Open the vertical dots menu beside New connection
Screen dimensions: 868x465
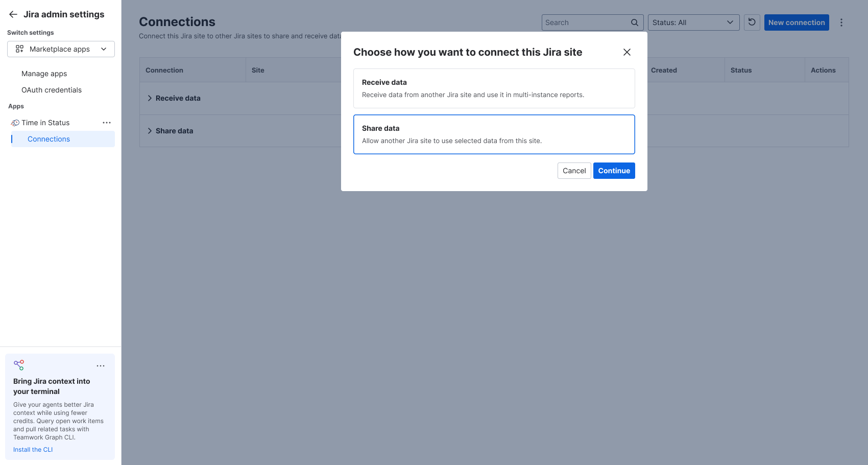pyautogui.click(x=841, y=22)
